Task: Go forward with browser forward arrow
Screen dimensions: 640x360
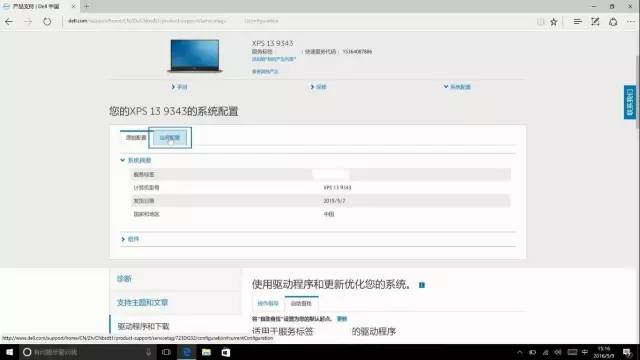Action: coord(28,22)
